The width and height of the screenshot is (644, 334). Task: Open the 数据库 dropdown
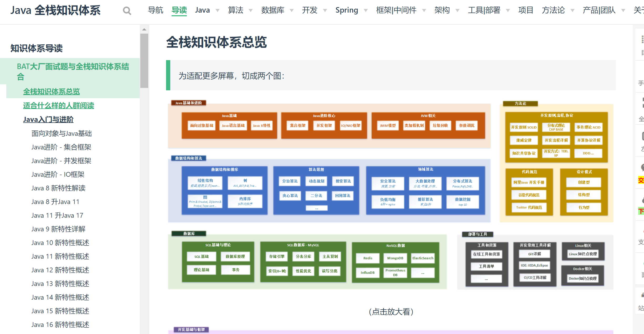pyautogui.click(x=277, y=10)
